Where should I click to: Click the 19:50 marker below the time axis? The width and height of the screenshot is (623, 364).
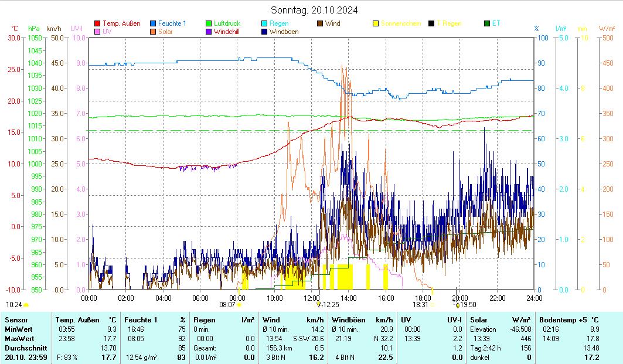(x=468, y=305)
